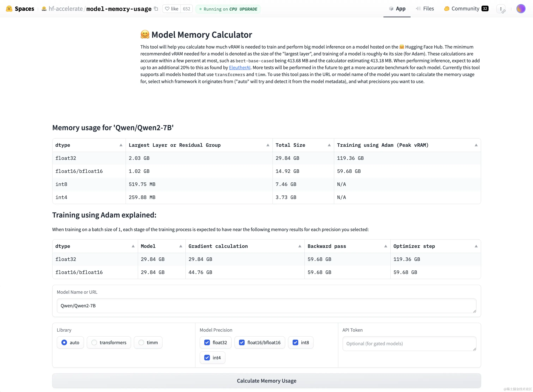Open the Community tab

[x=466, y=9]
